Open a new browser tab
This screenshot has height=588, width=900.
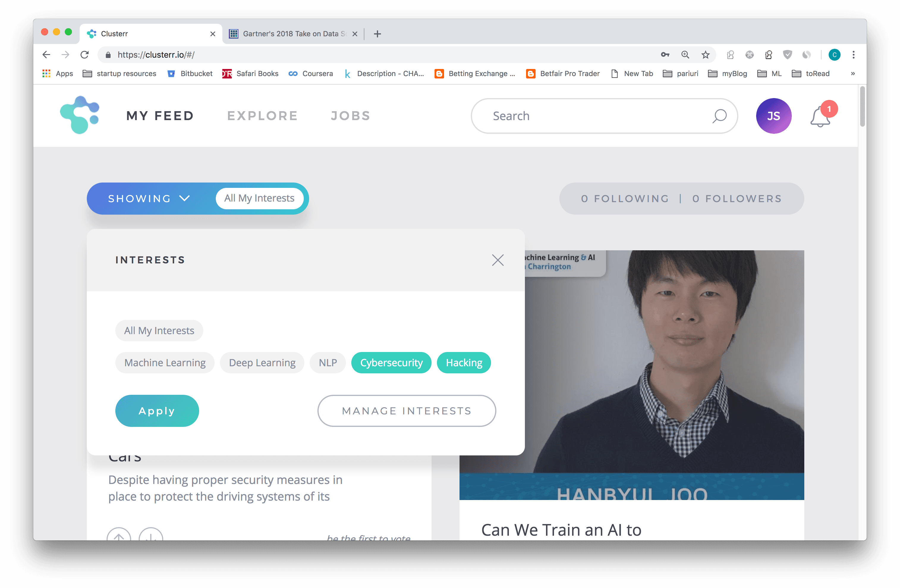[377, 34]
